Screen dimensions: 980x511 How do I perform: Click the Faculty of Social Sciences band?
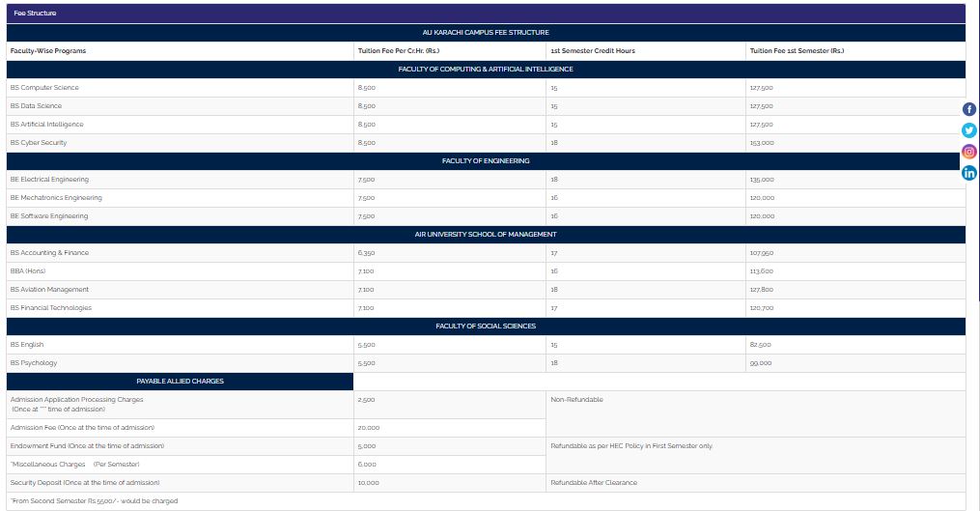pos(486,326)
